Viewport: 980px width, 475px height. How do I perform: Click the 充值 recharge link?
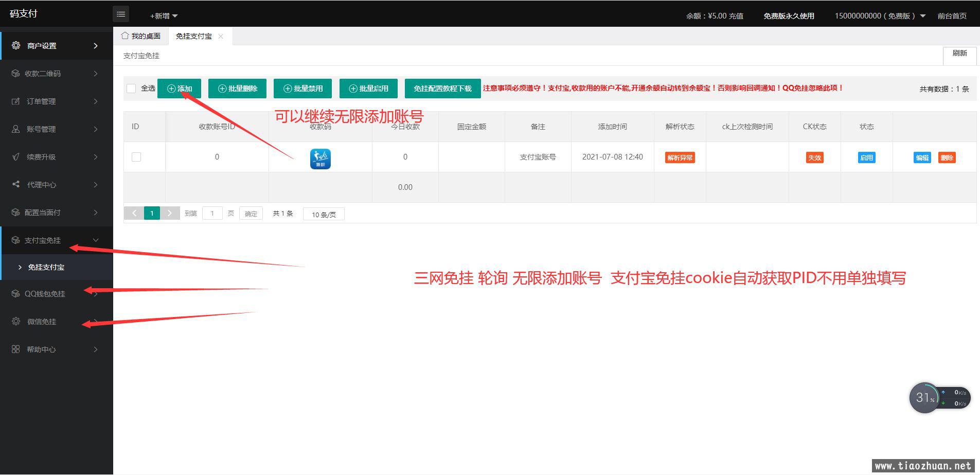736,16
